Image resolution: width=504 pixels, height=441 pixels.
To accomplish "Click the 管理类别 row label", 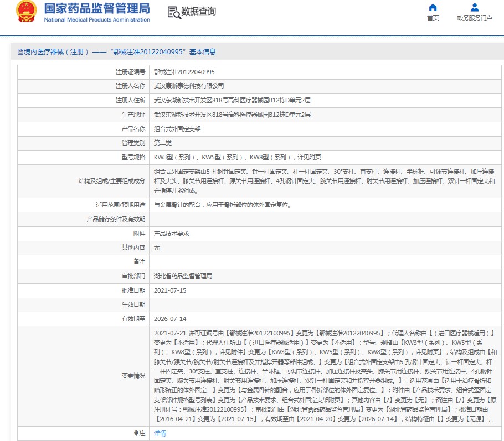I will pyautogui.click(x=133, y=143).
